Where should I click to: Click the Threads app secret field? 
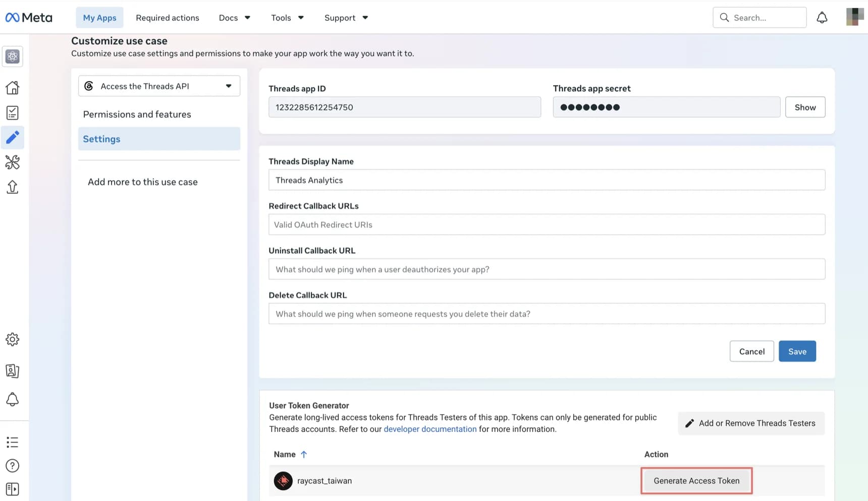(x=667, y=107)
